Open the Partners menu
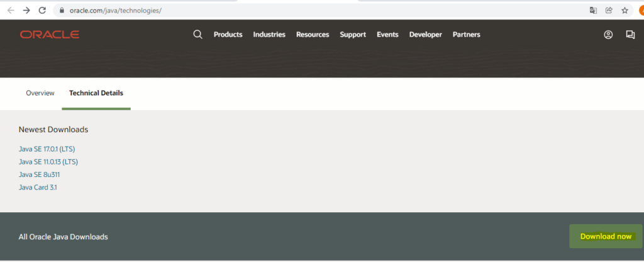Screen dimensions: 644x262 click(x=467, y=35)
